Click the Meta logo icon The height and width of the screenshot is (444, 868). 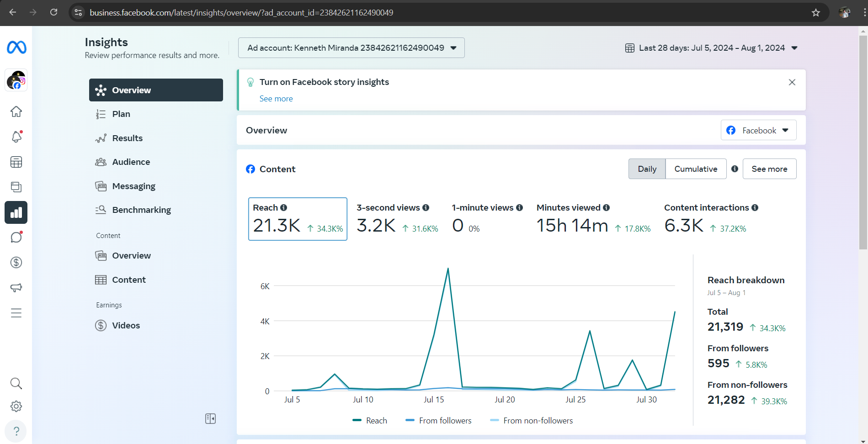coord(16,47)
